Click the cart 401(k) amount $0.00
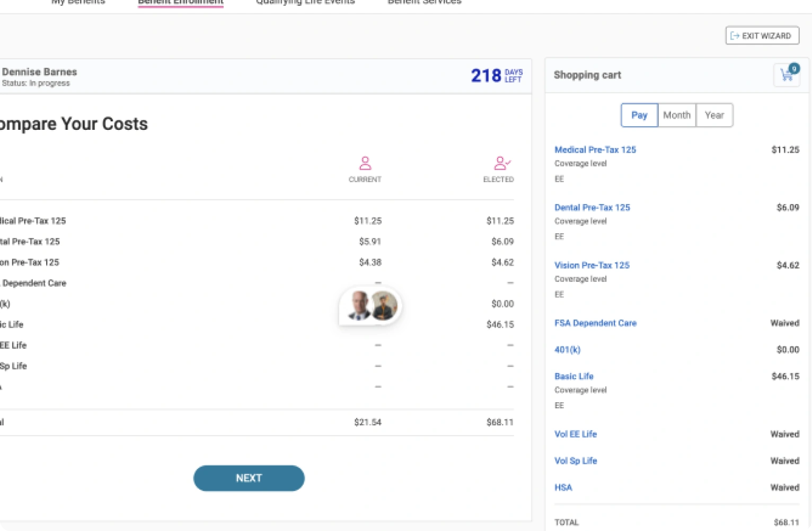812x531 pixels. 788,349
